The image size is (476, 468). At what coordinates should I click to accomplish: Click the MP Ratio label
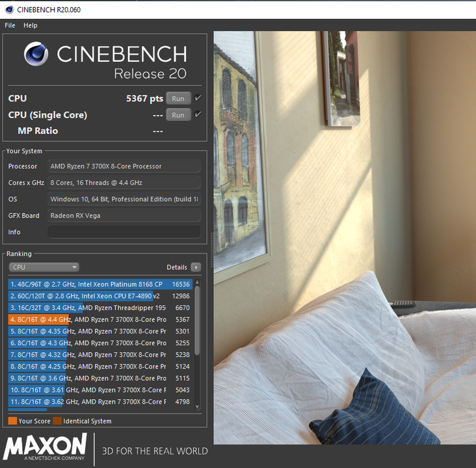click(38, 131)
